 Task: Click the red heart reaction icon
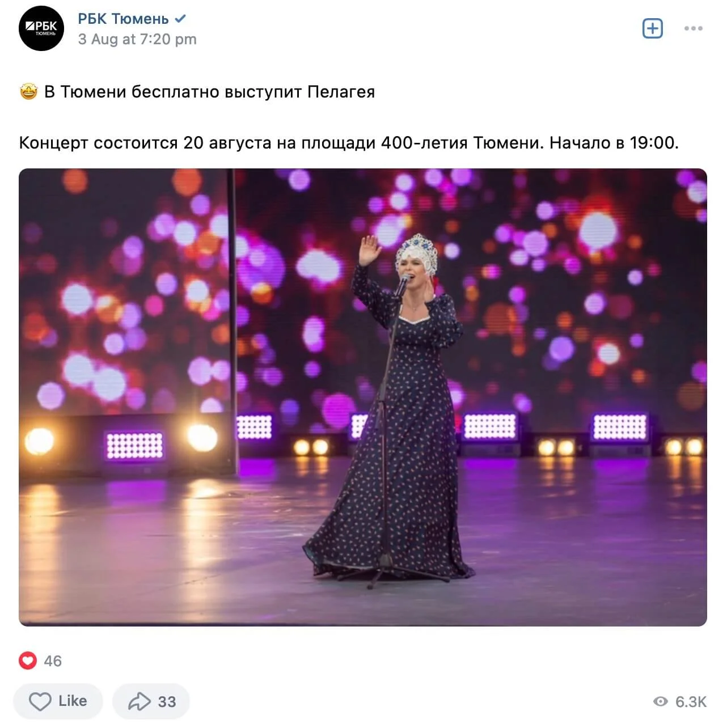[28, 661]
